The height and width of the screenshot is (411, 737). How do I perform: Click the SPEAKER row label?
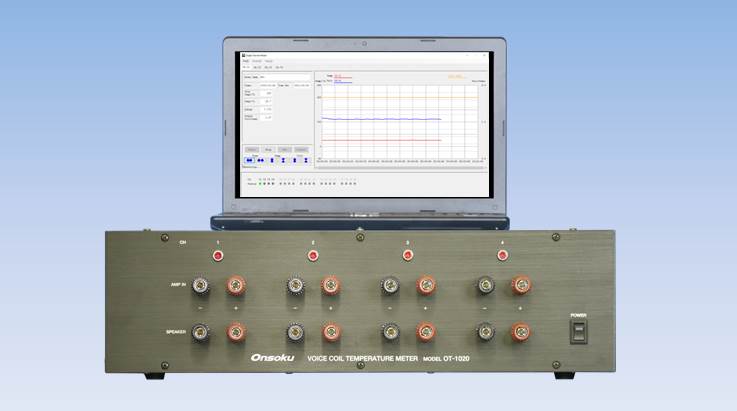click(x=176, y=332)
